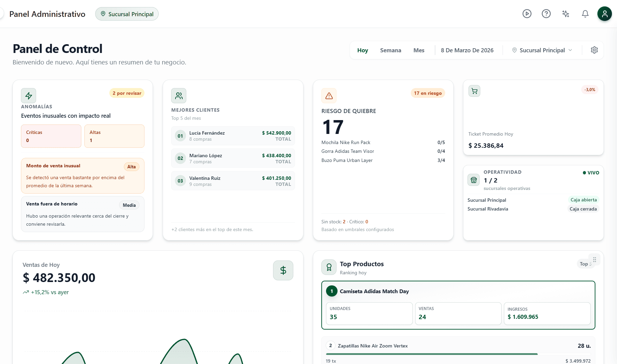
Task: Select the Hoy period tab
Action: [x=363, y=50]
